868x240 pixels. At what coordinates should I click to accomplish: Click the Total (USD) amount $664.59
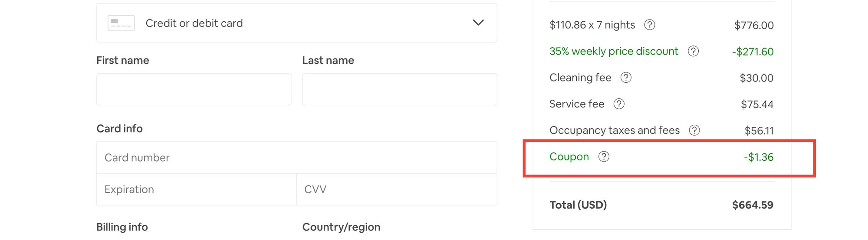pos(753,205)
